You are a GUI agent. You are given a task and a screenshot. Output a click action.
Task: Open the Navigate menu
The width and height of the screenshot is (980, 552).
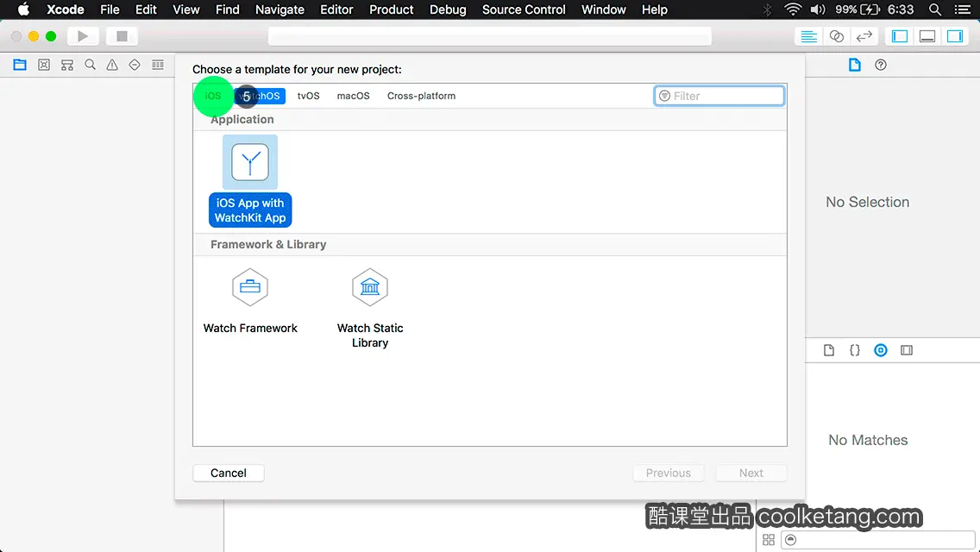(280, 9)
